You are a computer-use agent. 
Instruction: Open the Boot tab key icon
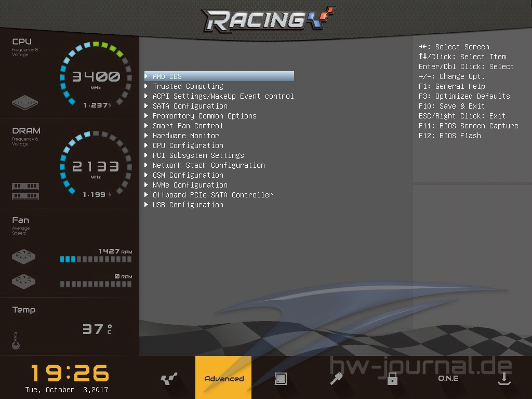pos(336,378)
